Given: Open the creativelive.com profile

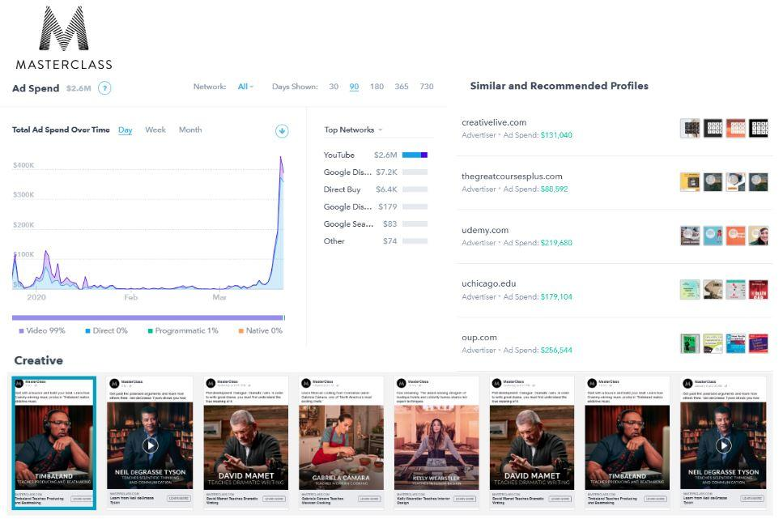Looking at the screenshot, I should pyautogui.click(x=494, y=122).
